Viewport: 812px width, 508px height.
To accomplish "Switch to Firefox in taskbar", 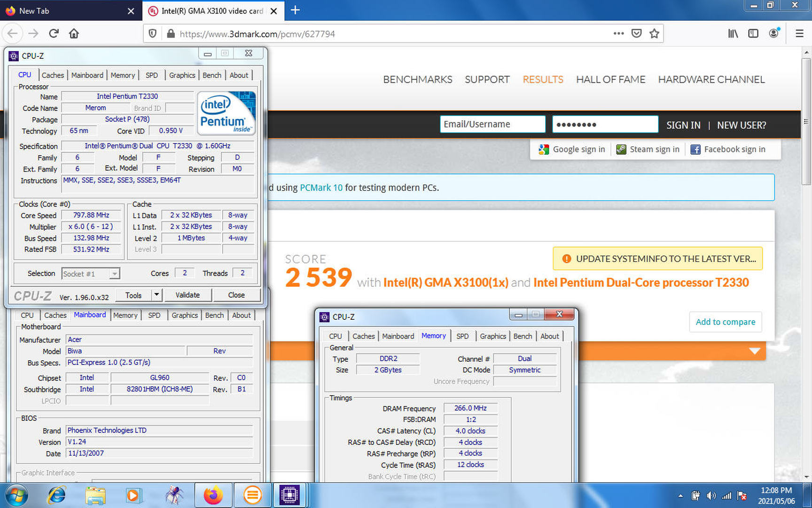I will pyautogui.click(x=213, y=495).
